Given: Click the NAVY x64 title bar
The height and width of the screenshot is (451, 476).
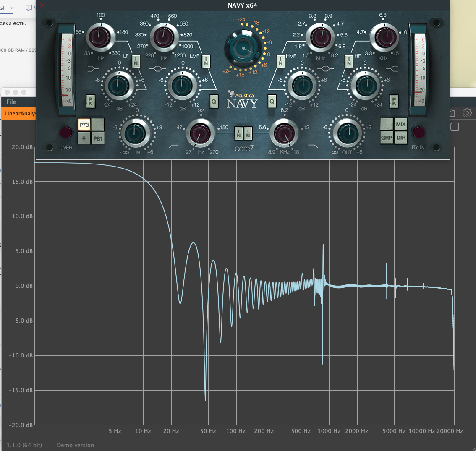Looking at the screenshot, I should pyautogui.click(x=243, y=5).
